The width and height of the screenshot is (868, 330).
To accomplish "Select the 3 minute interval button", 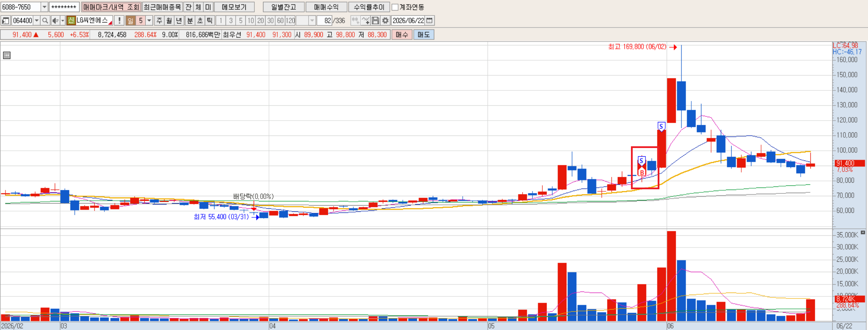I will pos(231,21).
